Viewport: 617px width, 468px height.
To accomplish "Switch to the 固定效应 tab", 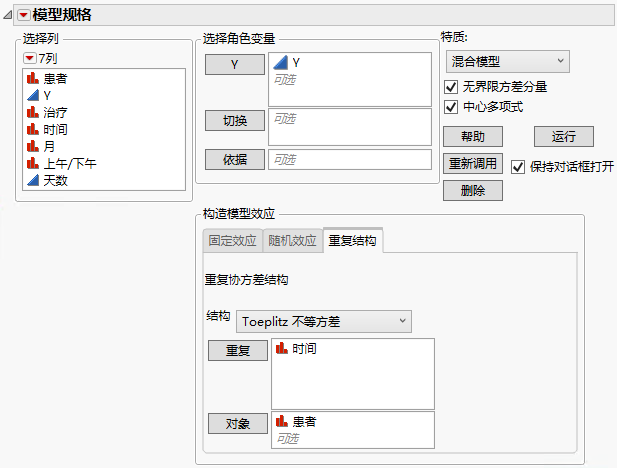I will coord(232,241).
